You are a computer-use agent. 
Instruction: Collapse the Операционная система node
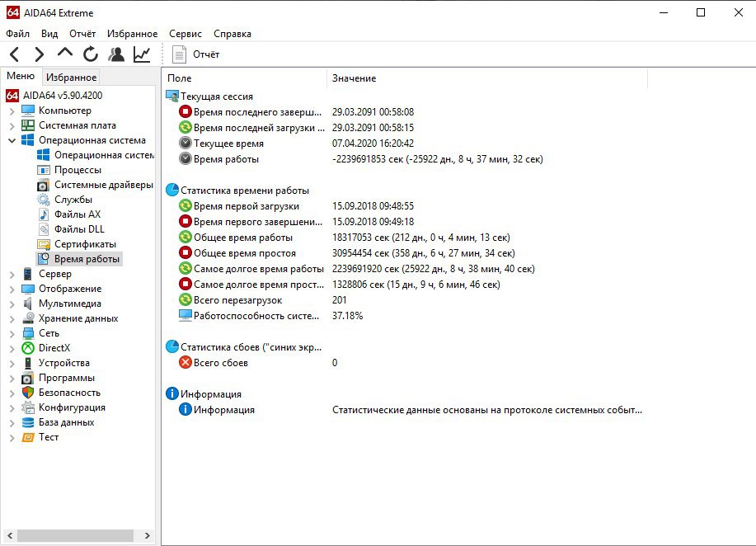click(x=12, y=141)
